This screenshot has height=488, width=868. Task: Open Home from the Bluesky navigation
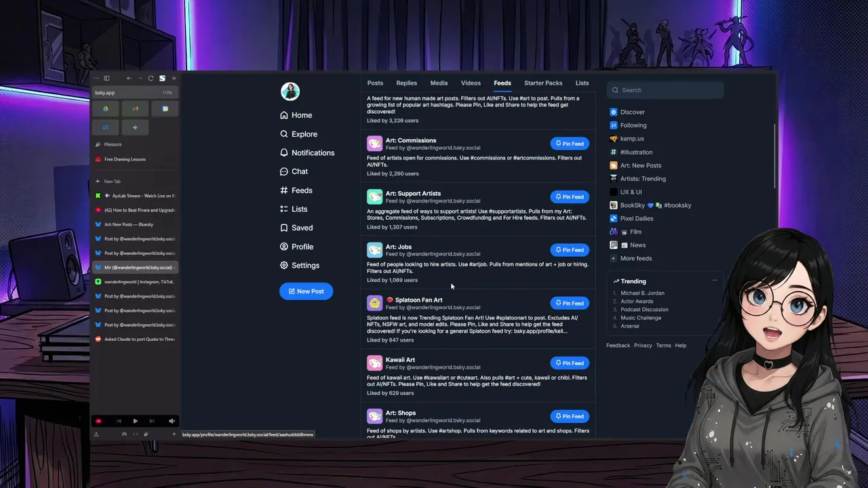tap(296, 115)
